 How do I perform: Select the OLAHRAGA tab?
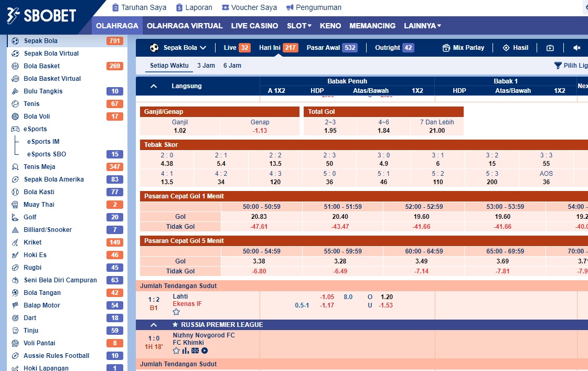pyautogui.click(x=117, y=26)
